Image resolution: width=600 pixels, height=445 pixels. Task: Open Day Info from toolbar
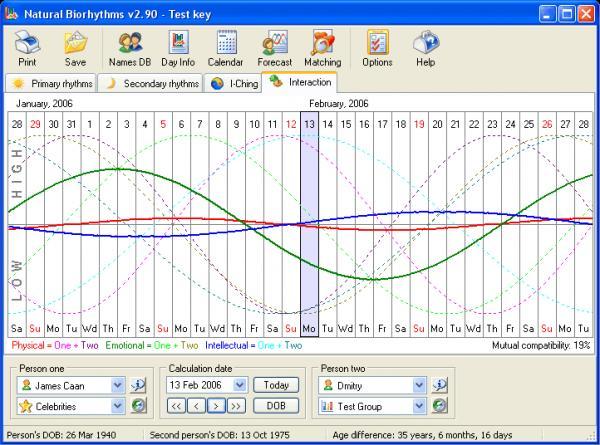click(178, 49)
